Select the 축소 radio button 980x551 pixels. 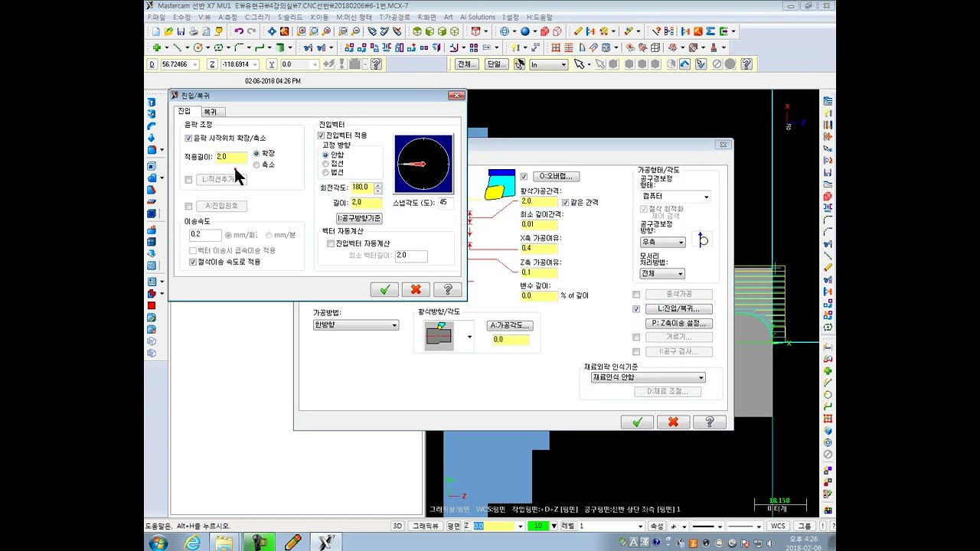(256, 165)
